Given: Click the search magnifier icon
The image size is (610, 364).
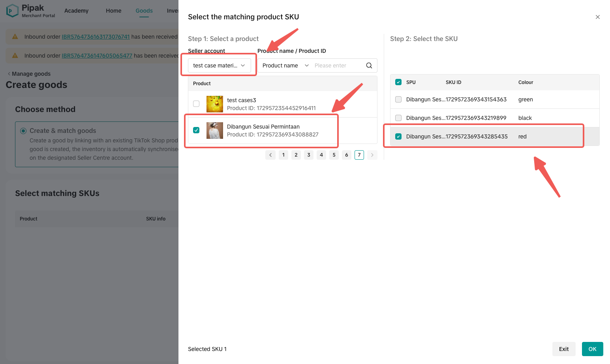Looking at the screenshot, I should pos(369,65).
